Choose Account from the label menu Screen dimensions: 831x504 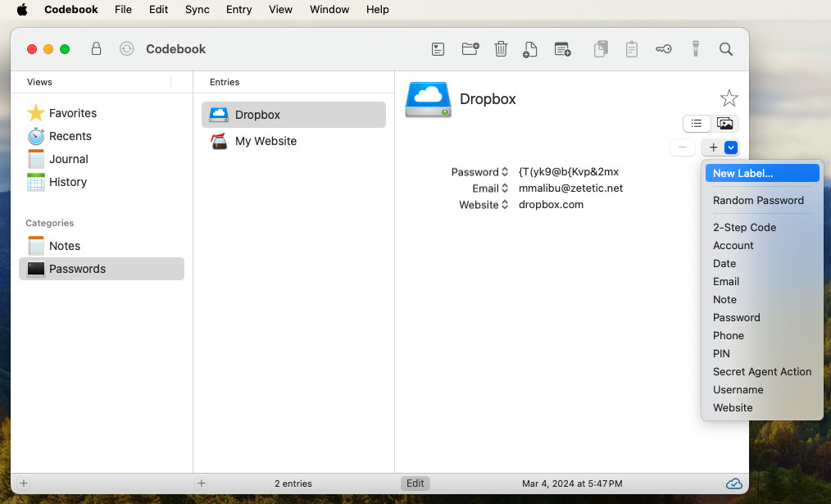762,245
